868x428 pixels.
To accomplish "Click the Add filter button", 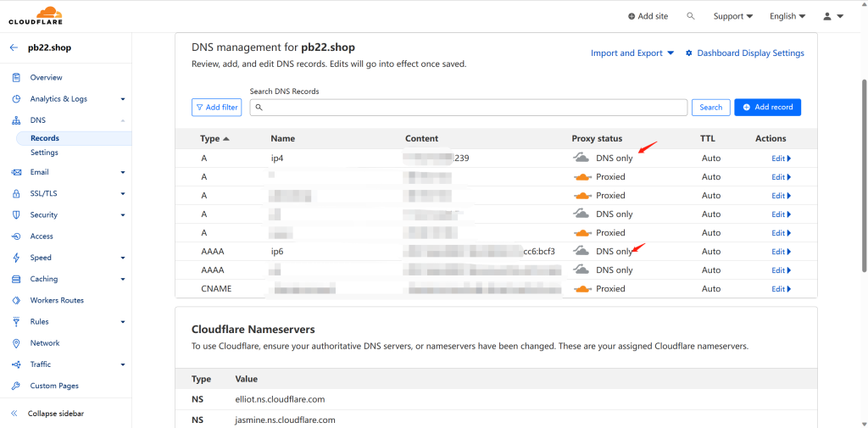I will point(217,108).
